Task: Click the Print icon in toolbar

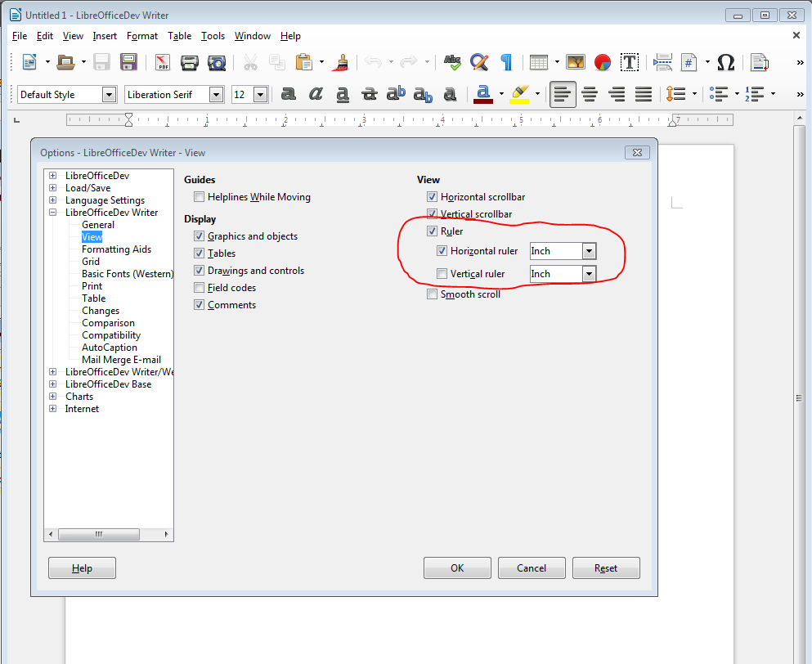Action: coord(190,62)
